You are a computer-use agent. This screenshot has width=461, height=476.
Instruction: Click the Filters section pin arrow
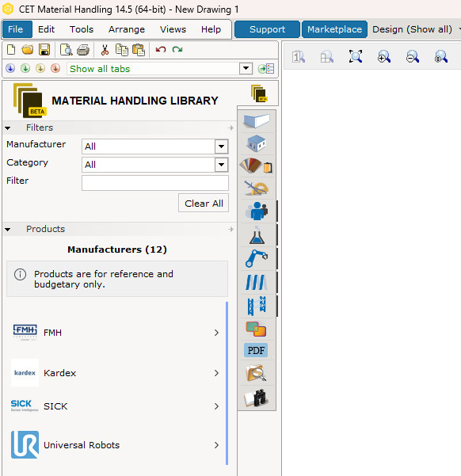click(x=230, y=128)
